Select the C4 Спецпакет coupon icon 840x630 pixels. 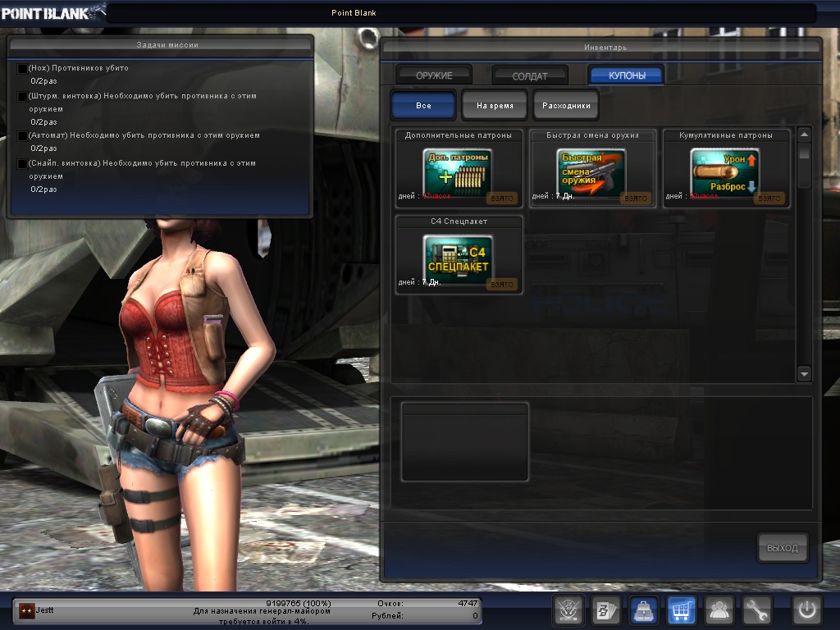click(458, 258)
